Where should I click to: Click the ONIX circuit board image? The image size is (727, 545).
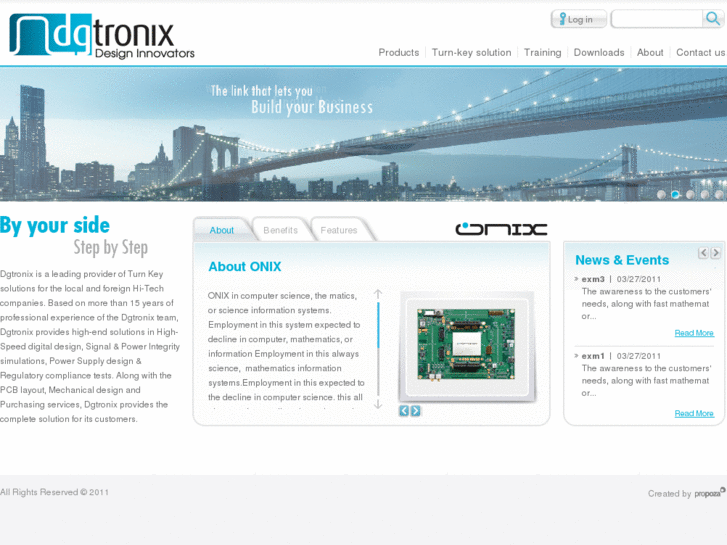coord(466,344)
